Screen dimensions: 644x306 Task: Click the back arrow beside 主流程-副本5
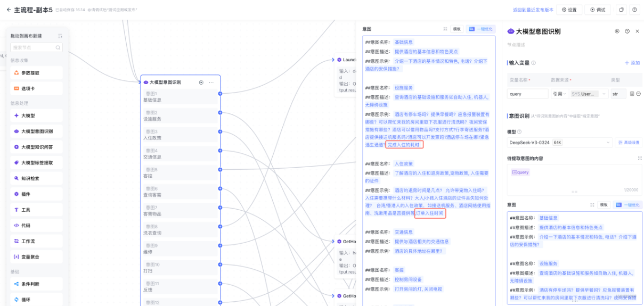(9, 10)
